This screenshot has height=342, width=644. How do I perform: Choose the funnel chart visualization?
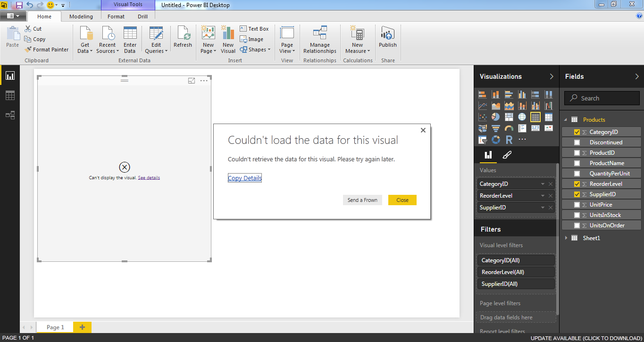click(x=495, y=128)
